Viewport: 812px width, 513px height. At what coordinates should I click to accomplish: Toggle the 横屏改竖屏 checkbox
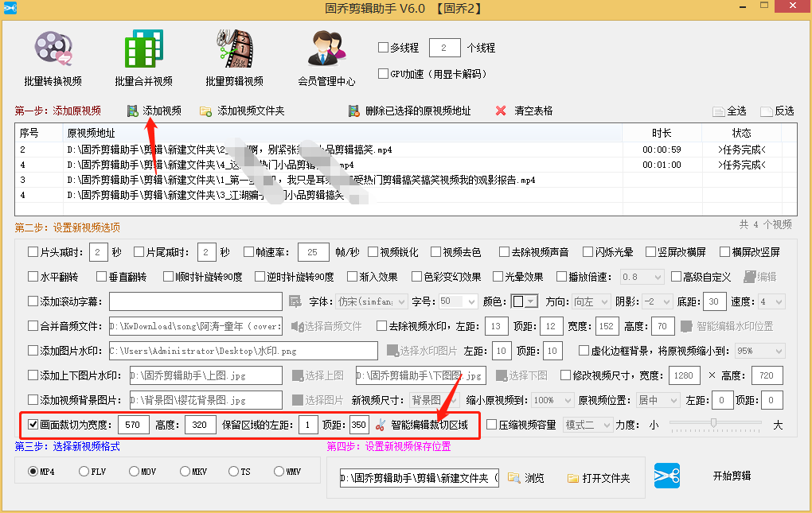pyautogui.click(x=725, y=252)
